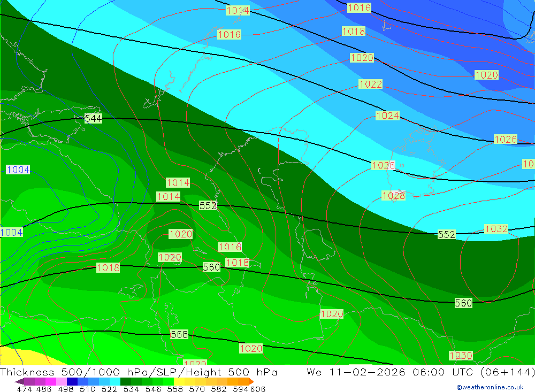Viewport: 535px width, 392px height.
Task: Click the legend value 474
Action: pyautogui.click(x=24, y=389)
